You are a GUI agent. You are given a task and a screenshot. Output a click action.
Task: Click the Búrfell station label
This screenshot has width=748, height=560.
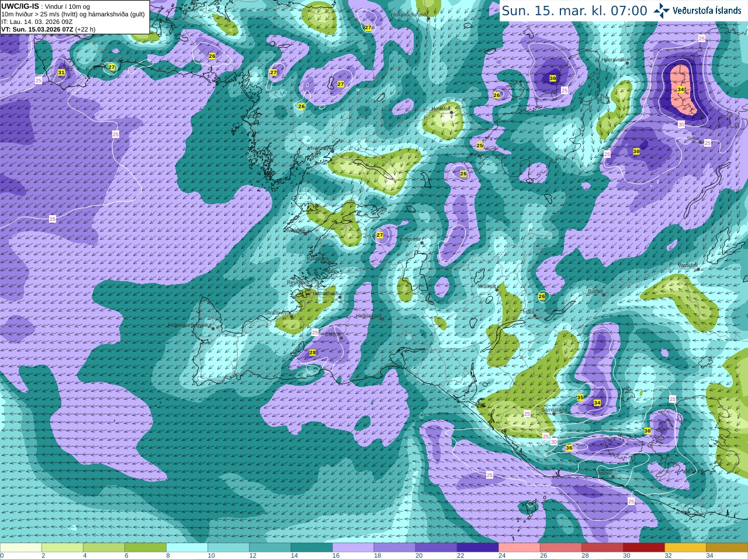(595, 291)
